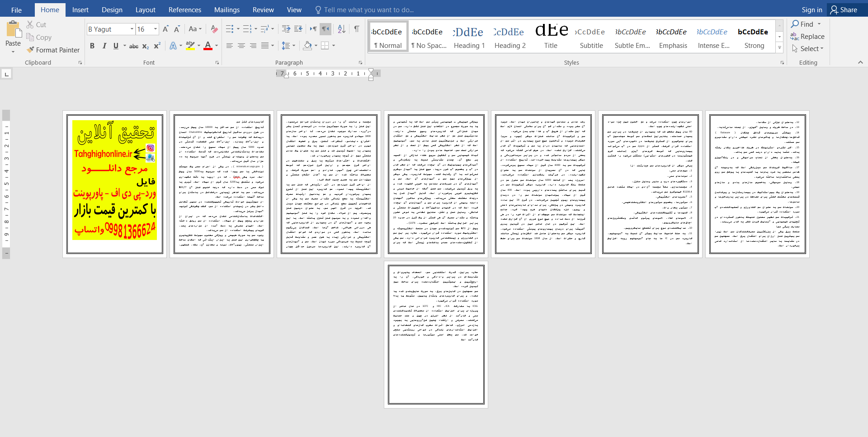868x437 pixels.
Task: Click Sign in
Action: tap(812, 10)
